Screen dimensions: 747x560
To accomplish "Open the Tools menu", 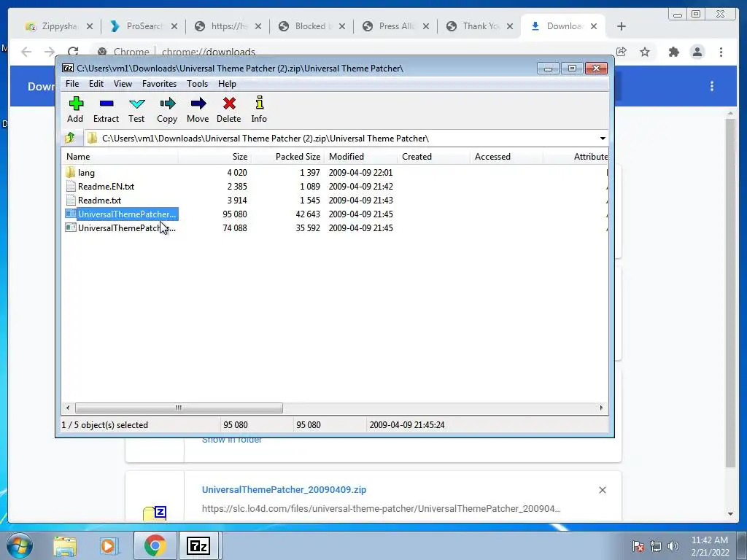I will pyautogui.click(x=197, y=84).
